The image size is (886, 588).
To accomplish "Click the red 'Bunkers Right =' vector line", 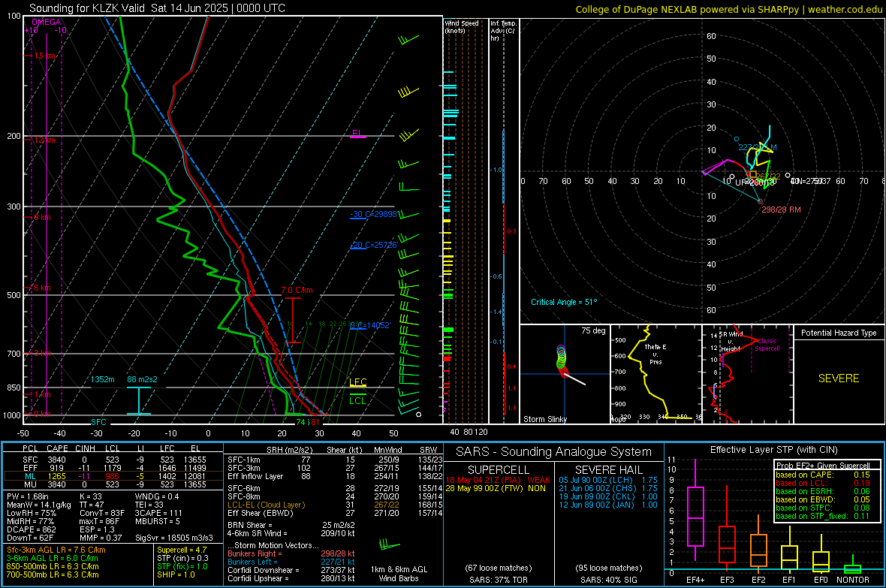I will (x=291, y=553).
